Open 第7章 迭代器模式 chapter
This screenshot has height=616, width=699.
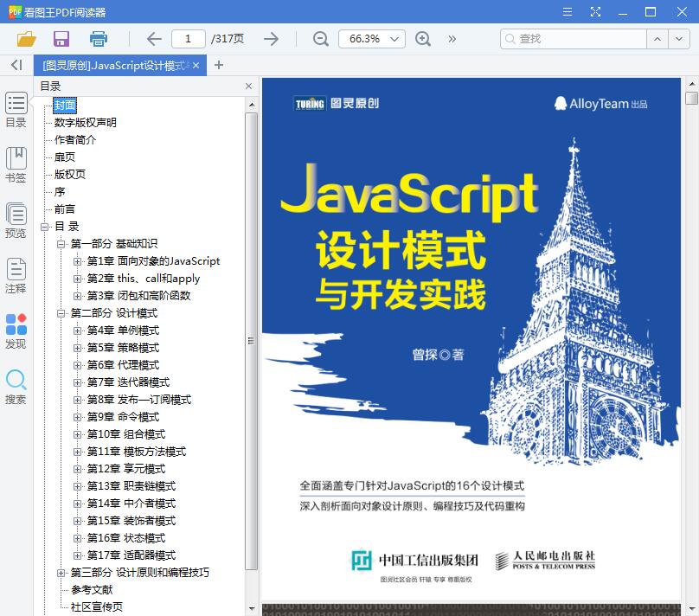pyautogui.click(x=128, y=382)
